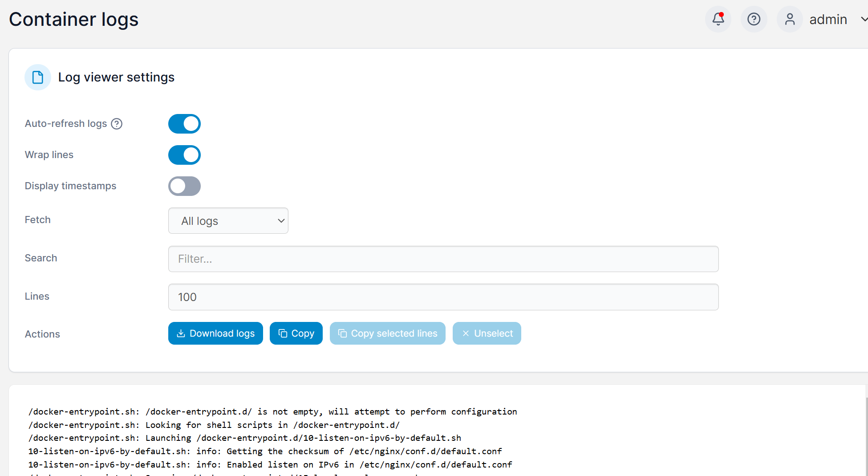Click the log output vertical scrollbar
The image size is (868, 476).
(866, 436)
